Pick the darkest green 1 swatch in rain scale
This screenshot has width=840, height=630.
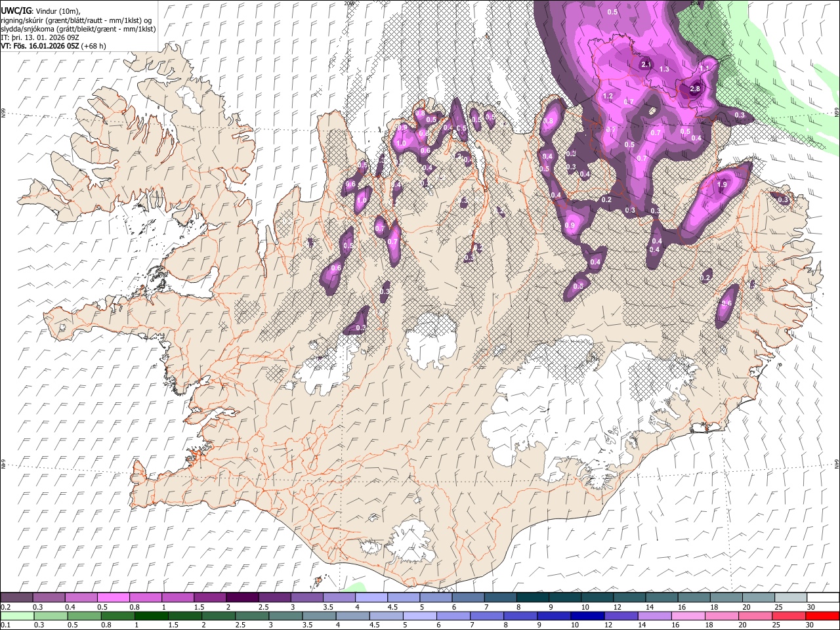pos(151,616)
